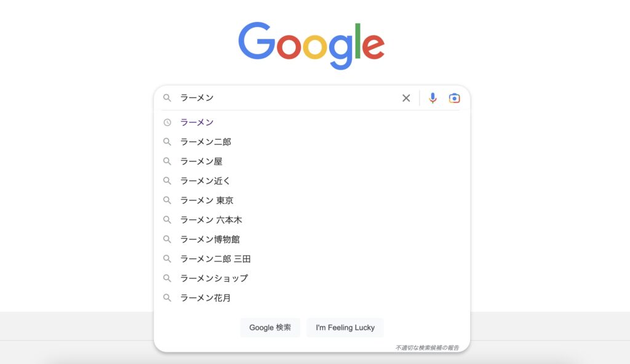This screenshot has height=364, width=630.
Task: Open the 不適切な検索候補の報告 link
Action: (427, 347)
